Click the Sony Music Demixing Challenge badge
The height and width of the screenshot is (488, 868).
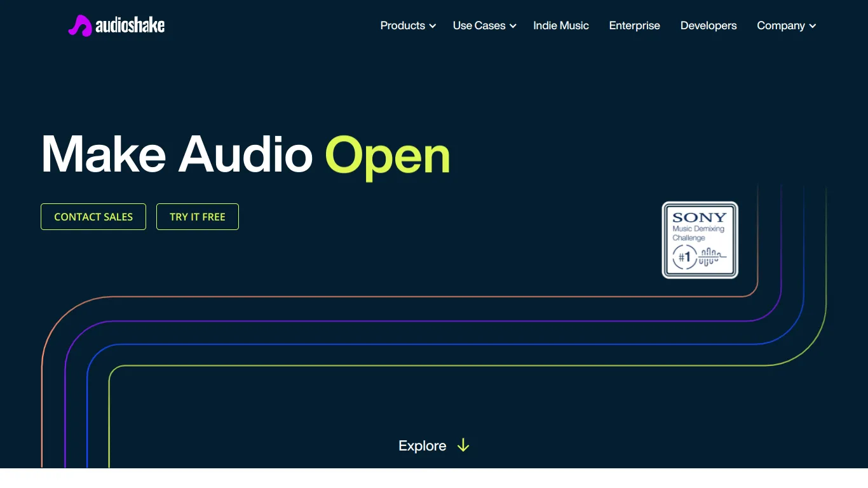tap(700, 240)
